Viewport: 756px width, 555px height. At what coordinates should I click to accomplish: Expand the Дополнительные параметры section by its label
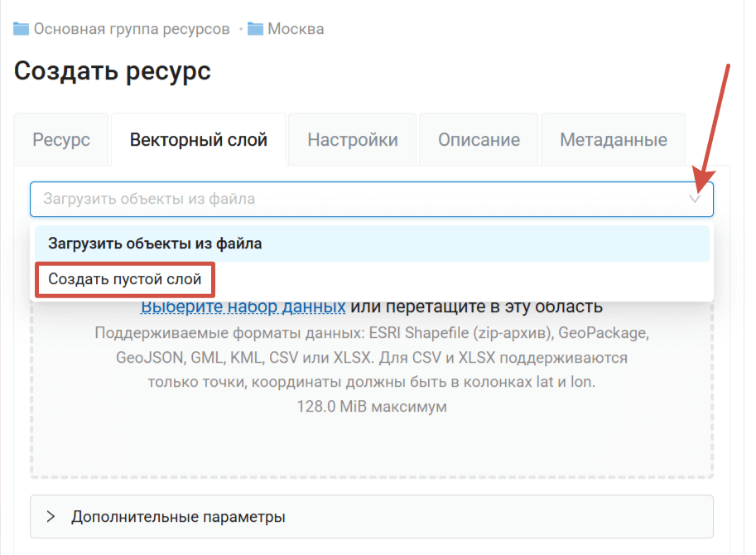point(178,517)
